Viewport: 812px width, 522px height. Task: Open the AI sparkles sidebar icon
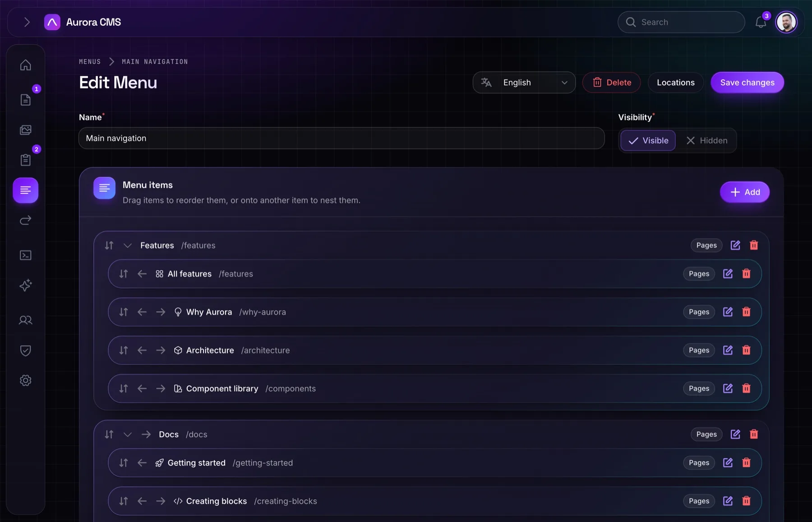26,285
